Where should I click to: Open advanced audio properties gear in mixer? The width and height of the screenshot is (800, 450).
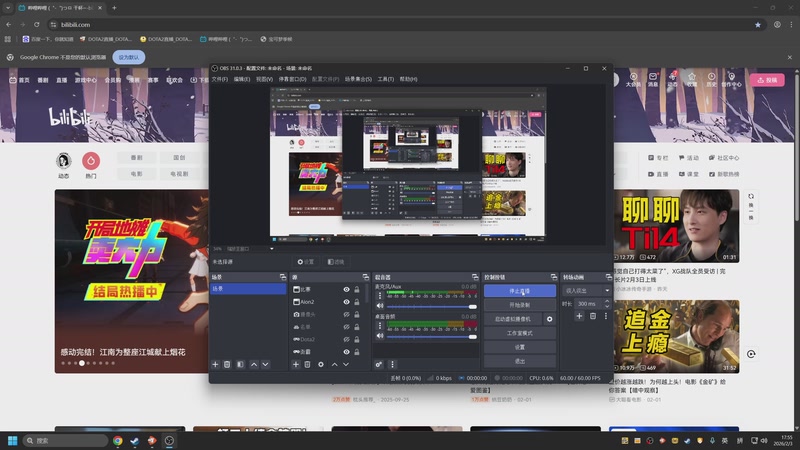click(x=379, y=364)
